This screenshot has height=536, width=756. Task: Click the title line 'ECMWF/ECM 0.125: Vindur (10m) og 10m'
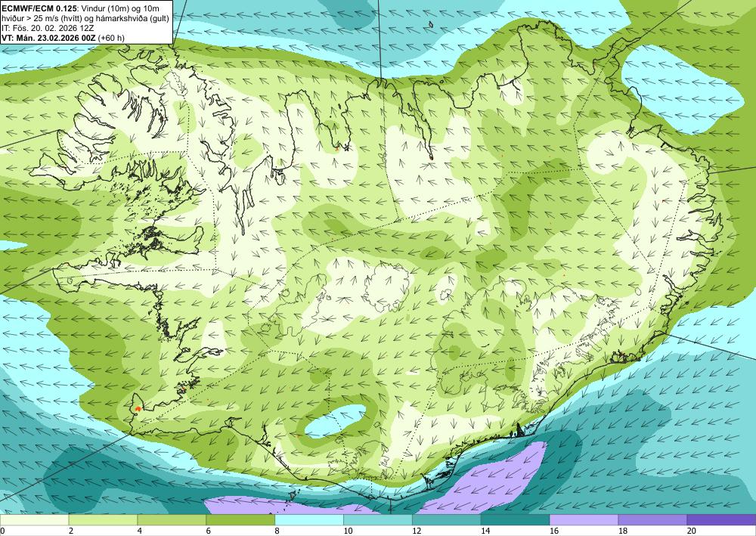point(81,8)
